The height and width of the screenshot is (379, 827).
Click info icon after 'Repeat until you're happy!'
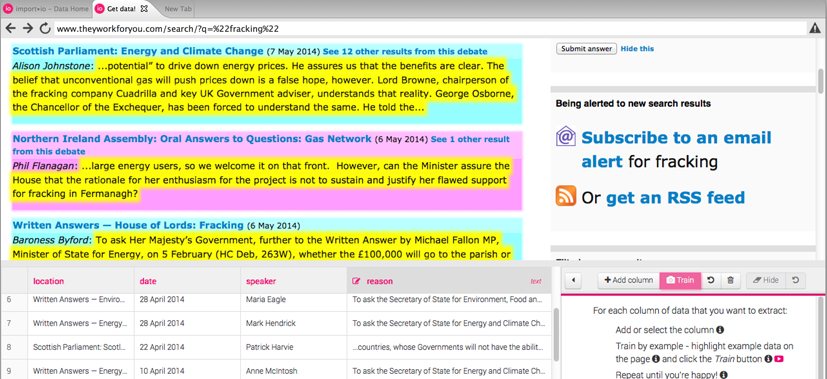(723, 375)
